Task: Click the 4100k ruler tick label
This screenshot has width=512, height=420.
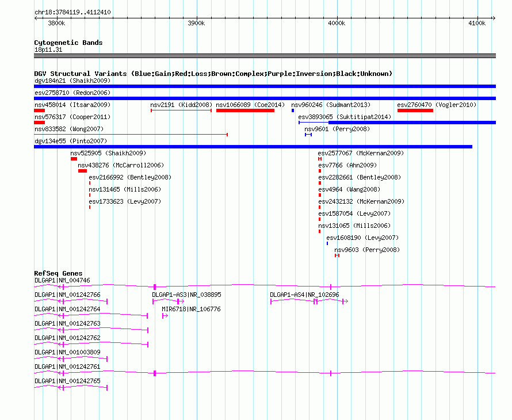Action: point(477,23)
